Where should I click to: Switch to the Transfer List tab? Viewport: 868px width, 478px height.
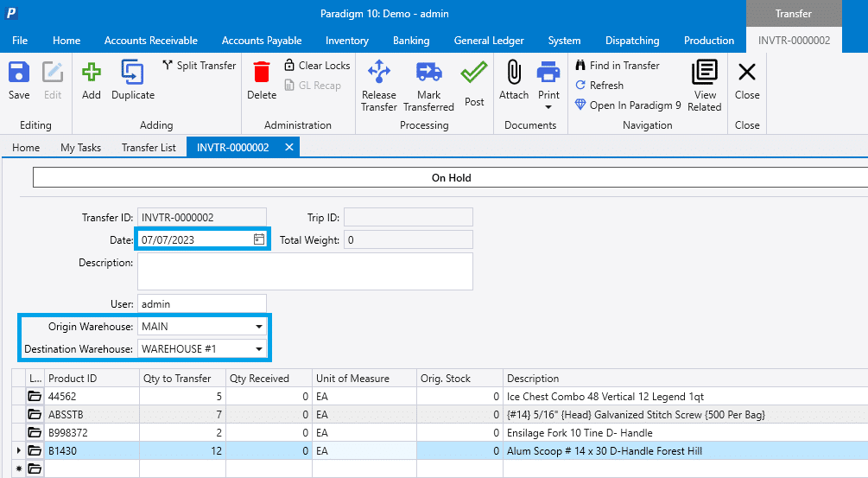pyautogui.click(x=149, y=148)
